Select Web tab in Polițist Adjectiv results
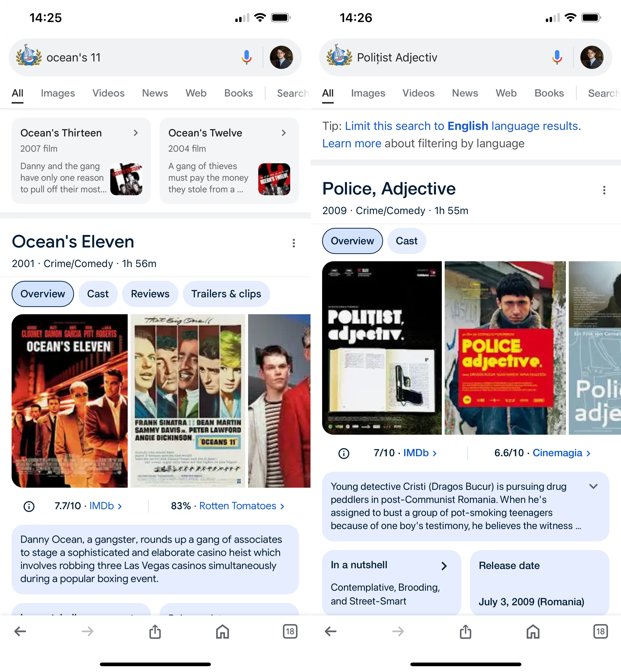This screenshot has width=621, height=672. pyautogui.click(x=506, y=93)
